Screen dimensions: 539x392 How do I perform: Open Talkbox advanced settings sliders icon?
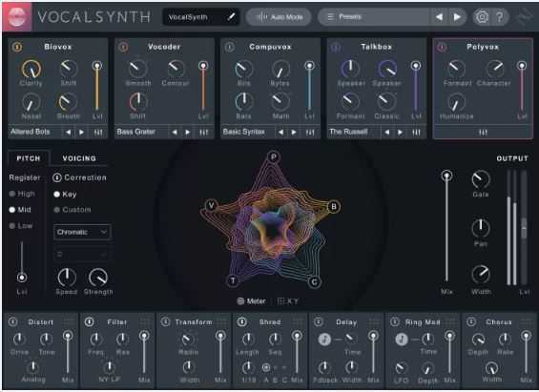(416, 133)
